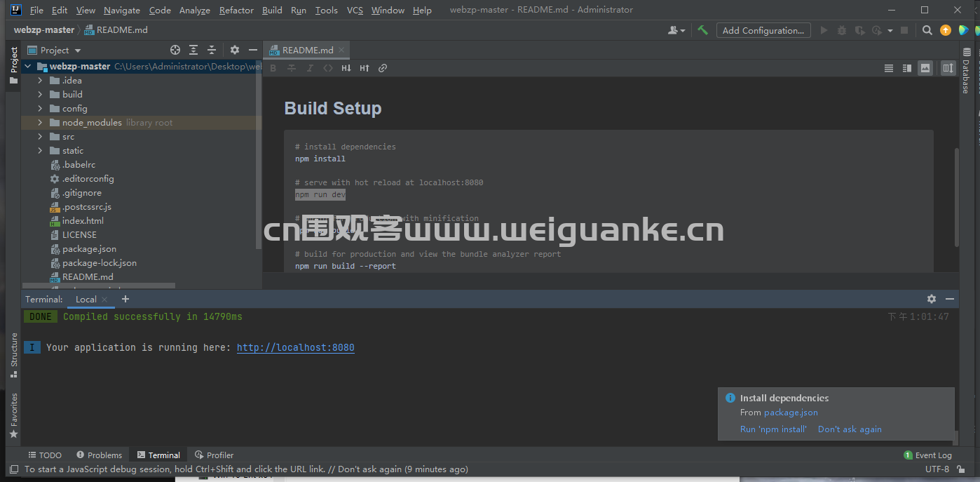The height and width of the screenshot is (482, 980).
Task: Expand the static folder
Action: pyautogui.click(x=40, y=150)
